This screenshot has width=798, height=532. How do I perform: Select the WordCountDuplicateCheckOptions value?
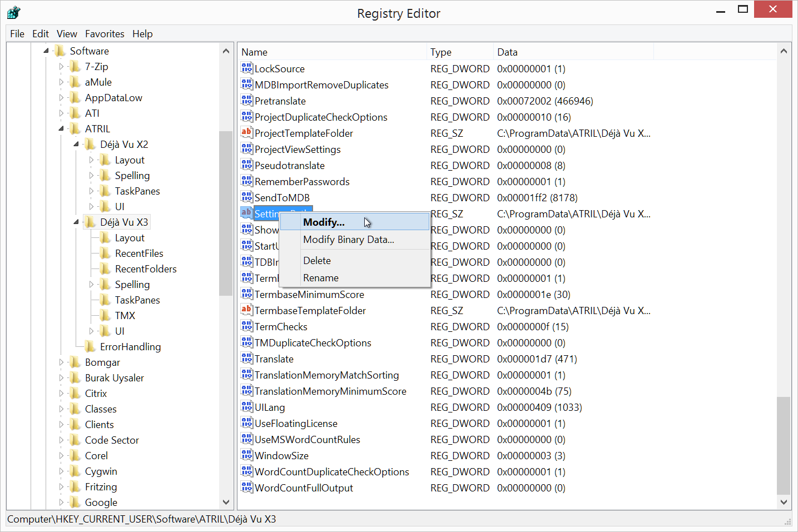click(x=331, y=472)
